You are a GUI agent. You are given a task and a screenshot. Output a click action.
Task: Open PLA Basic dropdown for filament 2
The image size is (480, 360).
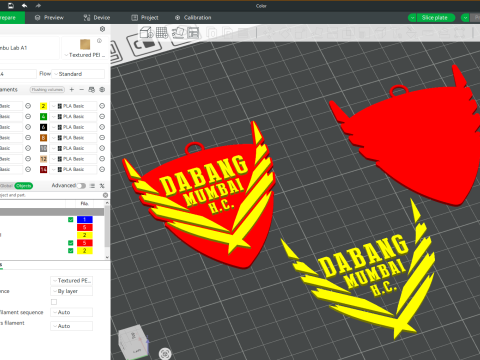point(73,106)
